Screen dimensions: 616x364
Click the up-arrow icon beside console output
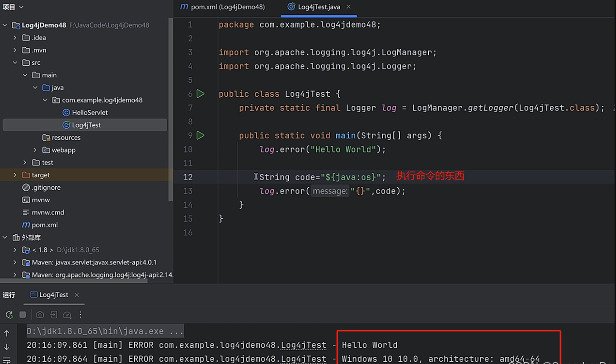pos(7,333)
